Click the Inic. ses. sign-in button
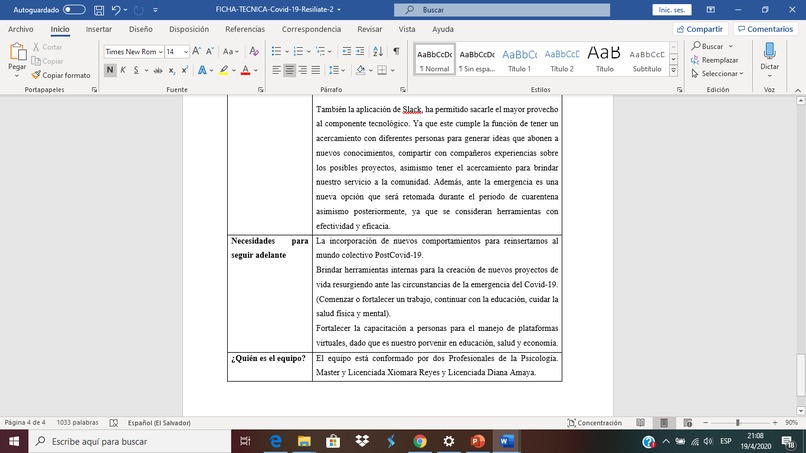The image size is (806, 453). point(672,10)
